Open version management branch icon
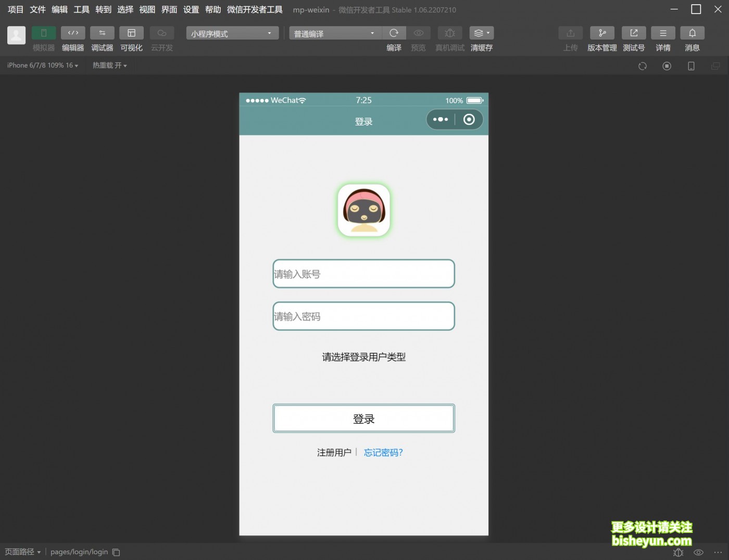 (x=602, y=33)
